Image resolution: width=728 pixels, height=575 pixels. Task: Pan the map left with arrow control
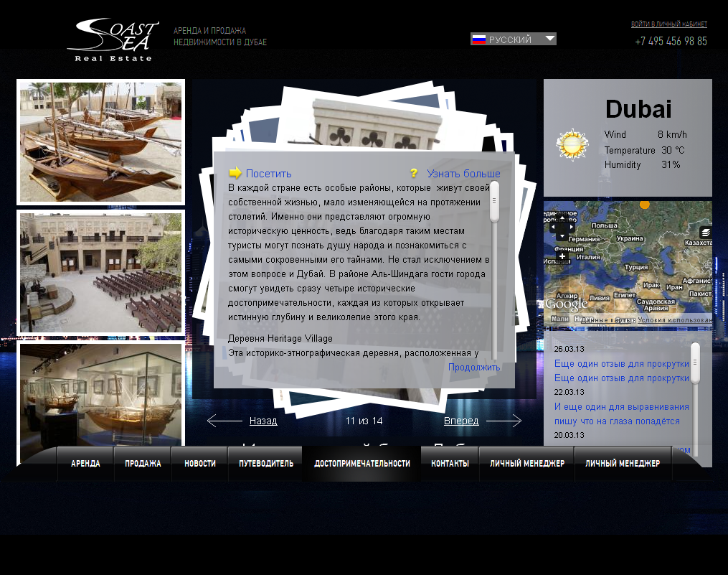[x=554, y=228]
